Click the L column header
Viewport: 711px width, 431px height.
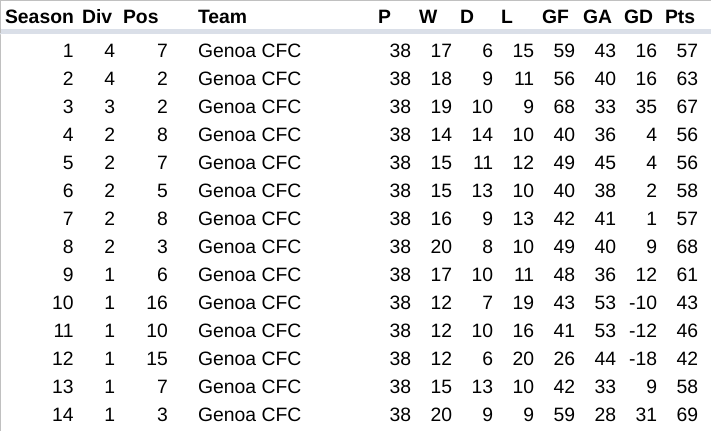pos(507,17)
